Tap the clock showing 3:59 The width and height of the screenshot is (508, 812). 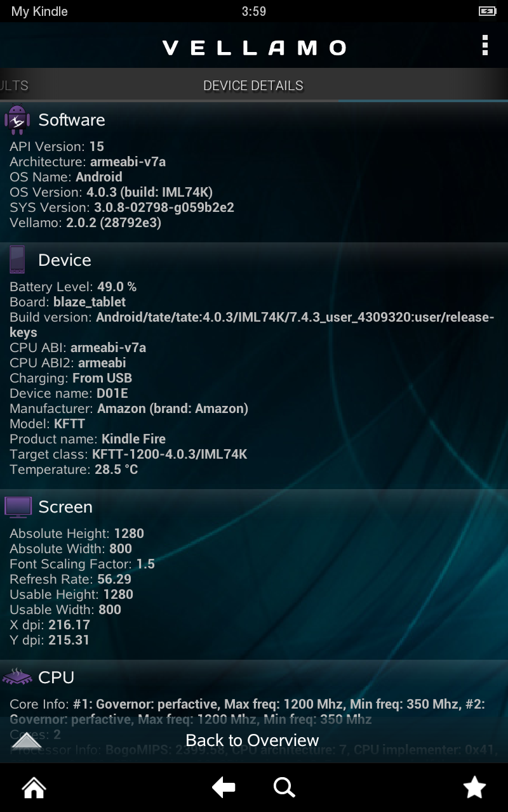click(x=253, y=11)
